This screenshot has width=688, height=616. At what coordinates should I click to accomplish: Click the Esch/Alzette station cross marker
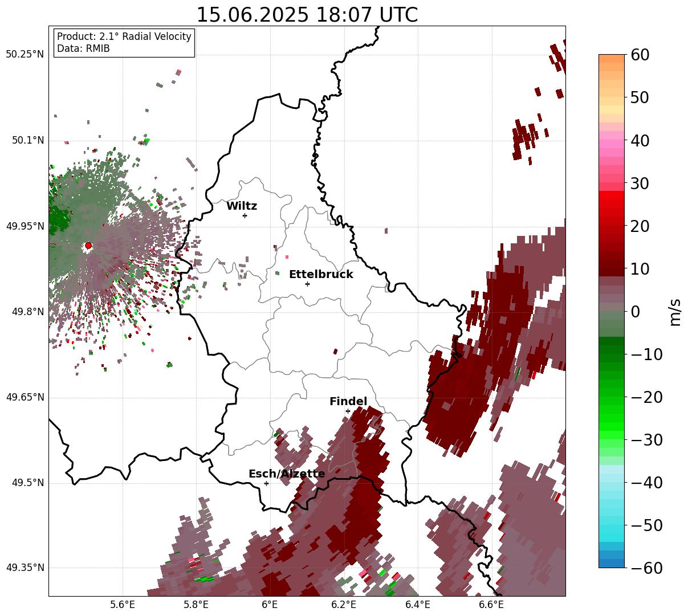[x=266, y=483]
